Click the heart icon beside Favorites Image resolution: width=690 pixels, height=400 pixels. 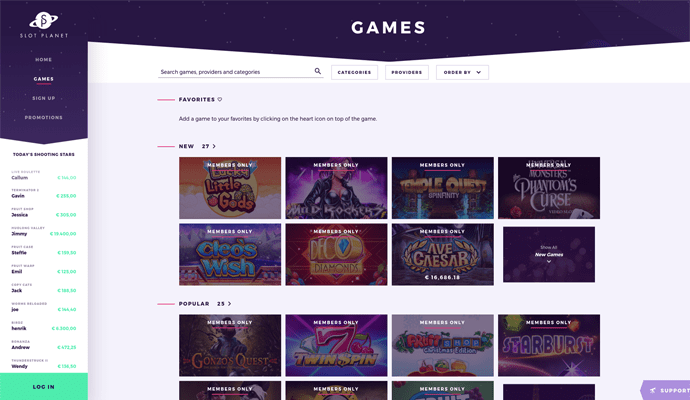220,99
